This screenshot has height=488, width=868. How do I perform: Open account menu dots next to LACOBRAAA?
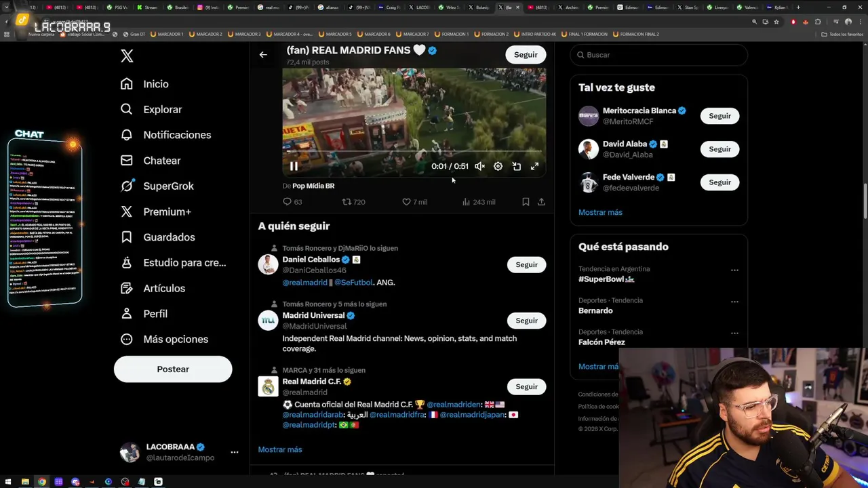[x=235, y=452]
